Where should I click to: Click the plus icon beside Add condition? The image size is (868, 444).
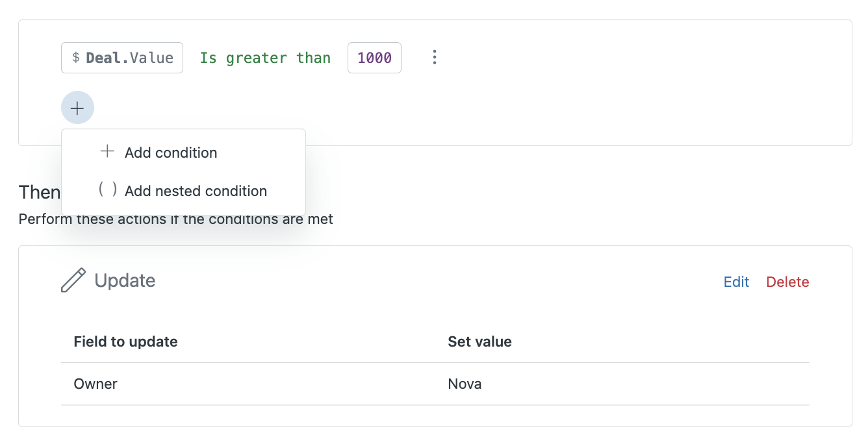click(107, 152)
